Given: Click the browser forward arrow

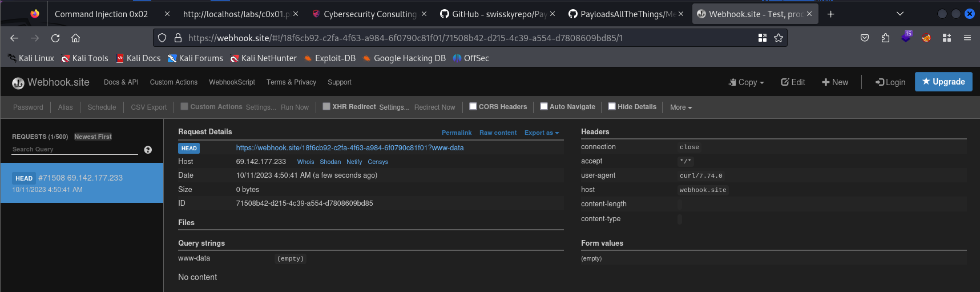Looking at the screenshot, I should click(x=35, y=38).
